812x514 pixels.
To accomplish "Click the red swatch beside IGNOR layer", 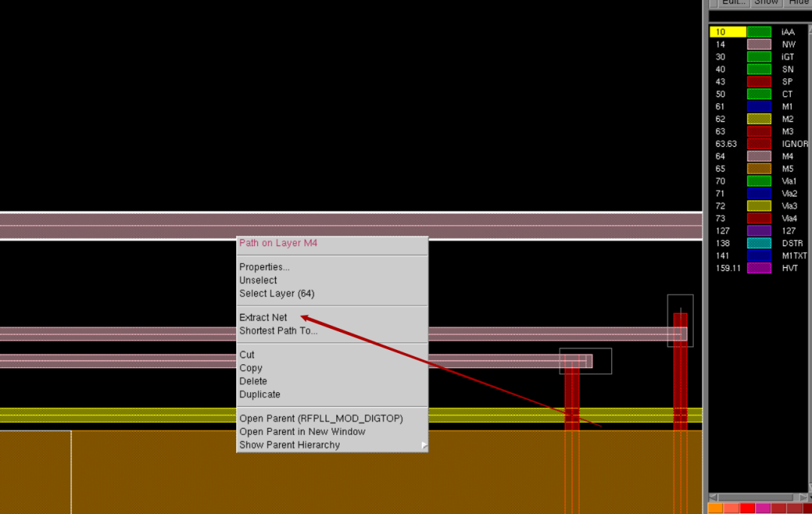I will point(759,144).
